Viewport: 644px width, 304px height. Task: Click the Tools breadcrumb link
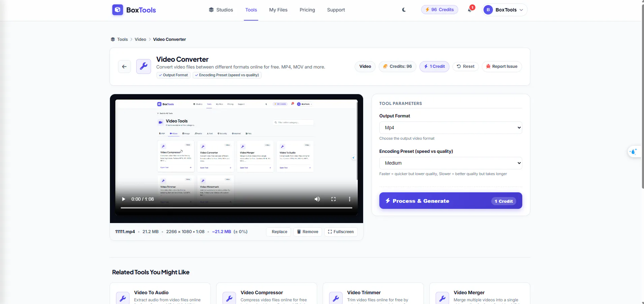[122, 39]
